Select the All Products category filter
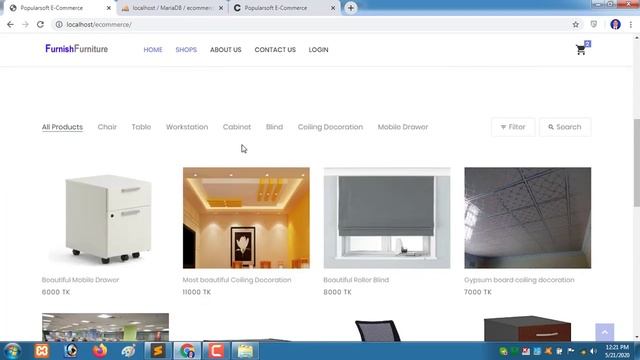 pyautogui.click(x=62, y=127)
